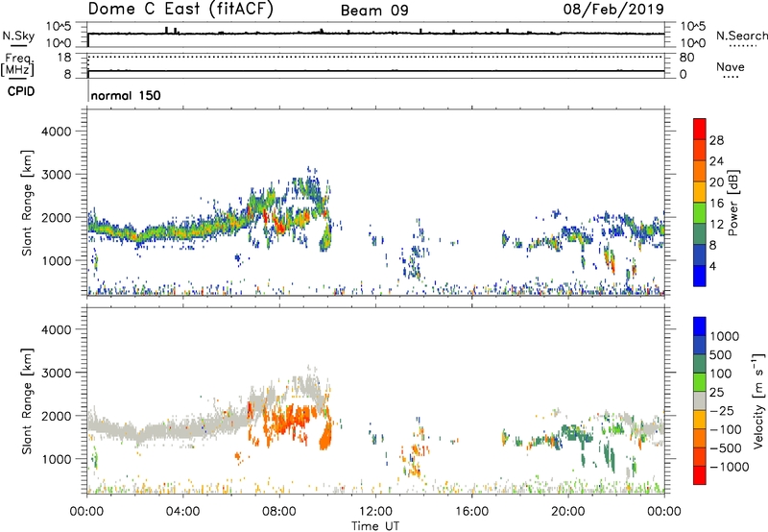Click the 3000 km tick of the power panel
The image size is (768, 532).
[56, 175]
